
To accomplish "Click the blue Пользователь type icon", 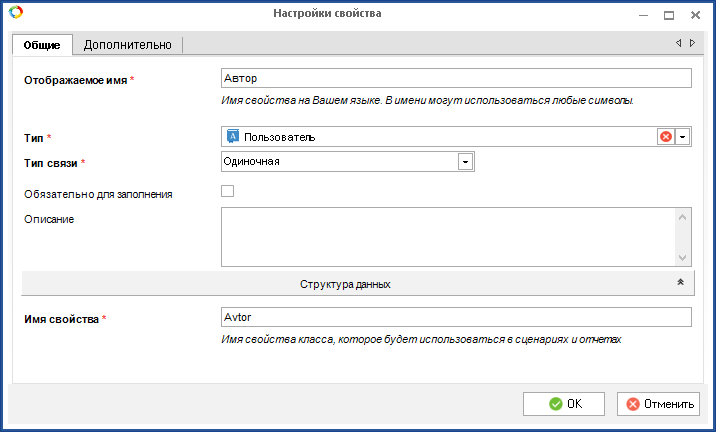I will pyautogui.click(x=233, y=136).
